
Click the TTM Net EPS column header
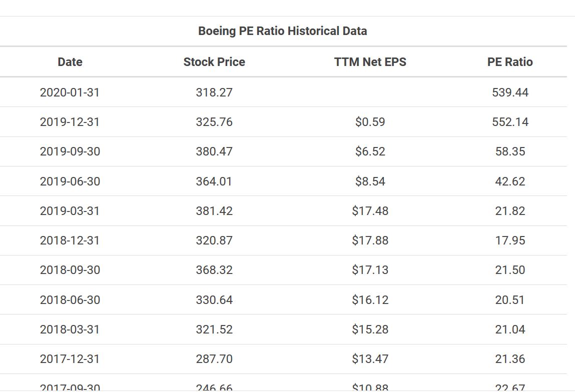point(370,62)
